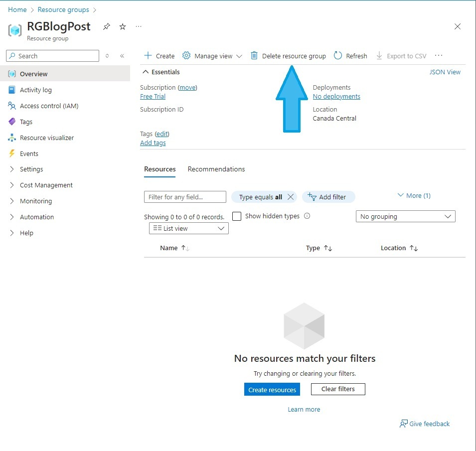Open the Free Trial subscription link
Viewport: 476px width, 451px height.
point(153,97)
